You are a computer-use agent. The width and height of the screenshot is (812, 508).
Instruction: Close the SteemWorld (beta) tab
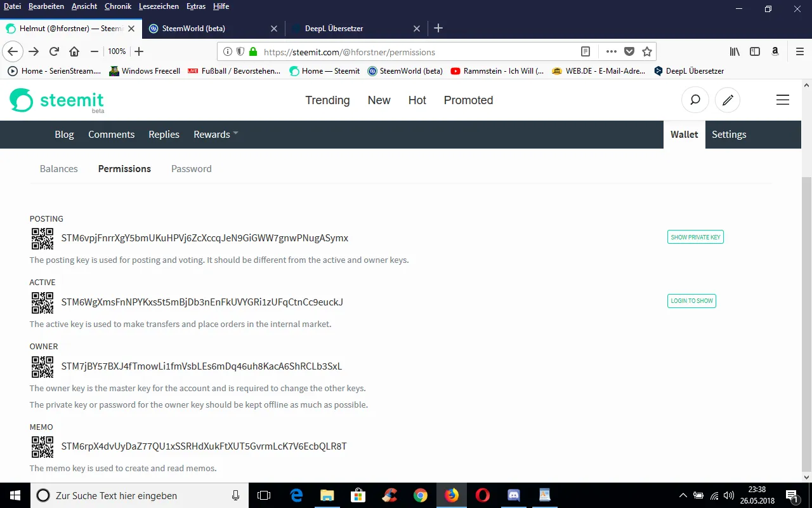274,29
